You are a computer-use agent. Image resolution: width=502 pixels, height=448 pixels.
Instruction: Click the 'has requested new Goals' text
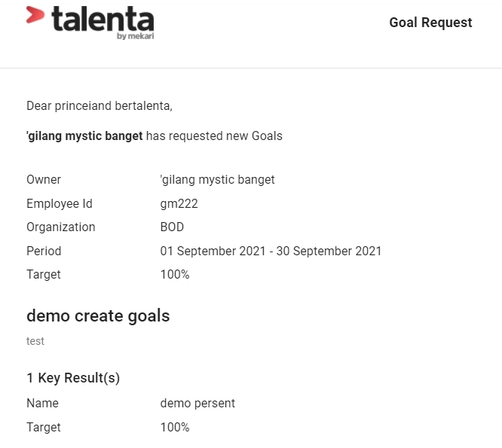click(214, 136)
